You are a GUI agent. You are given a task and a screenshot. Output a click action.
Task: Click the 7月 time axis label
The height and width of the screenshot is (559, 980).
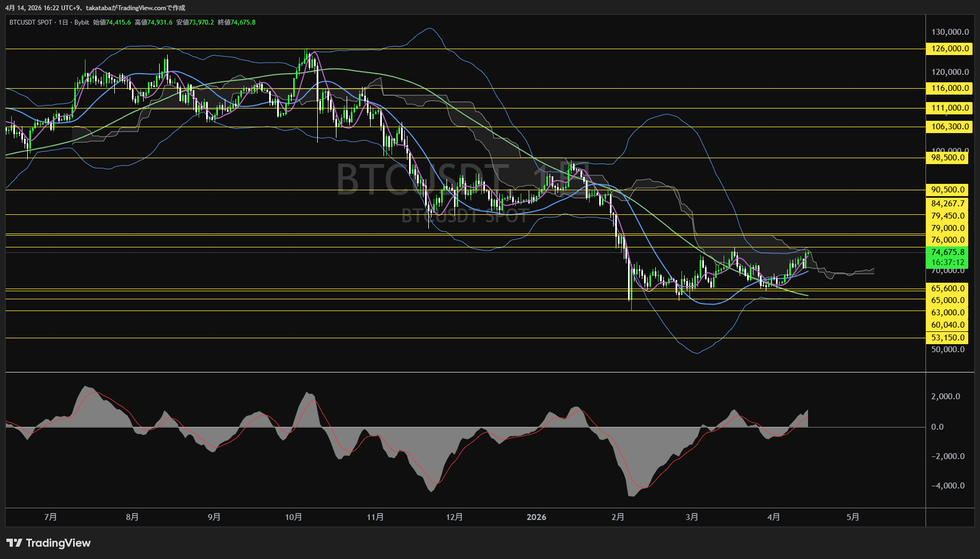coord(50,517)
